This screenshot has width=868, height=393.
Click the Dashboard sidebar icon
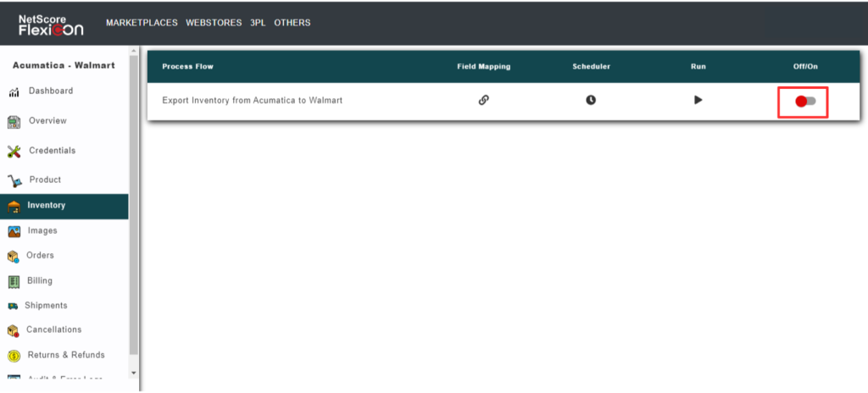(14, 91)
